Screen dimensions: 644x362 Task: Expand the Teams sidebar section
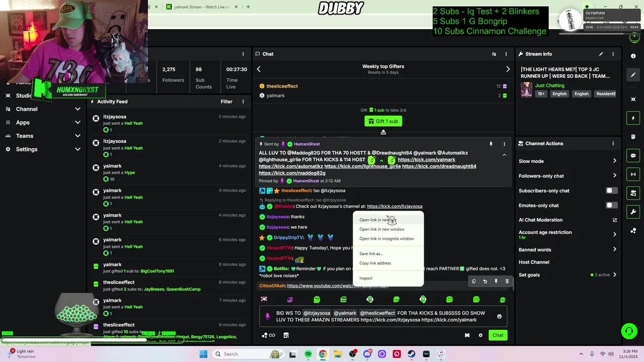77,136
